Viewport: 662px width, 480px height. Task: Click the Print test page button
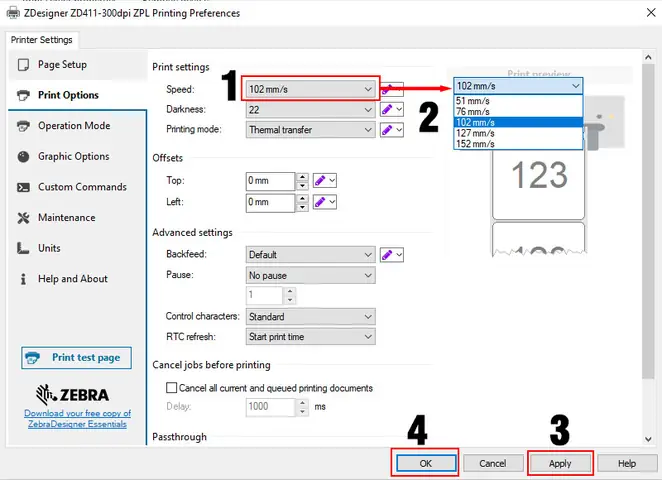[76, 358]
